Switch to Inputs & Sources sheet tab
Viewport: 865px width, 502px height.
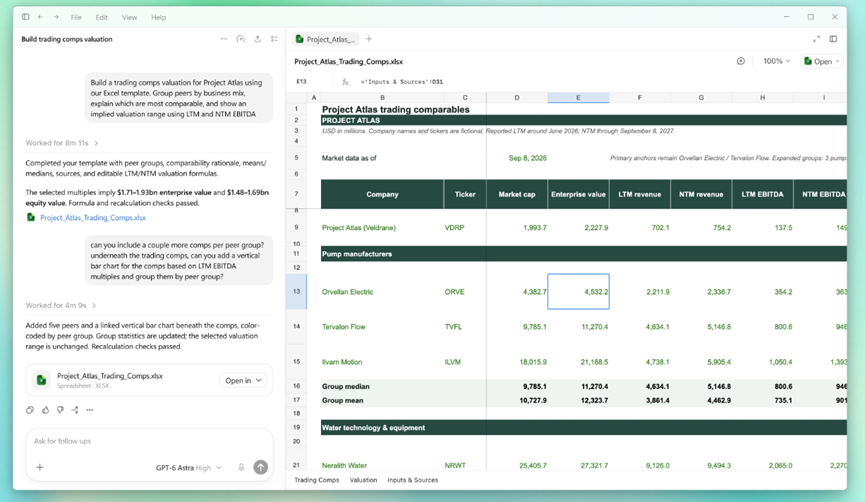pyautogui.click(x=413, y=480)
